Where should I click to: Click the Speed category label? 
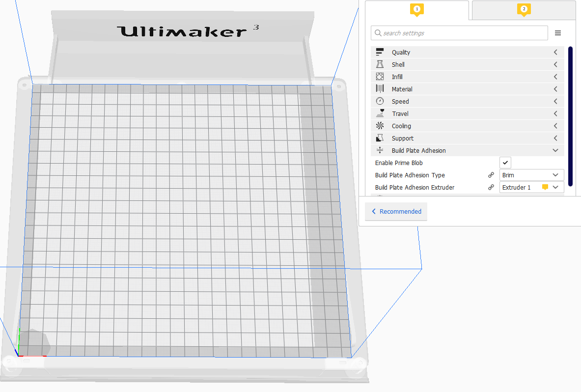click(401, 101)
